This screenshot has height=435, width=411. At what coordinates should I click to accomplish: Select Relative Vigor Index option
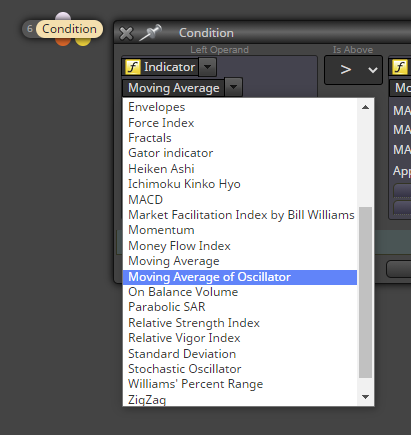[x=240, y=338]
